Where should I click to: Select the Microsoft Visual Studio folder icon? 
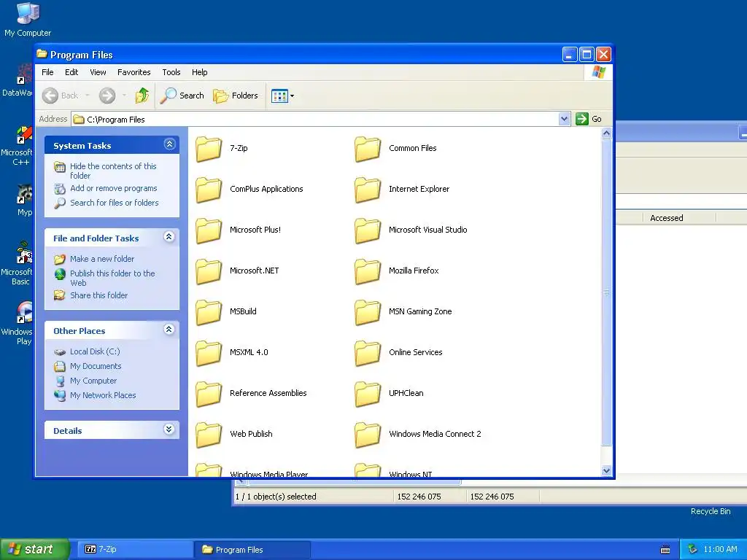pyautogui.click(x=368, y=230)
